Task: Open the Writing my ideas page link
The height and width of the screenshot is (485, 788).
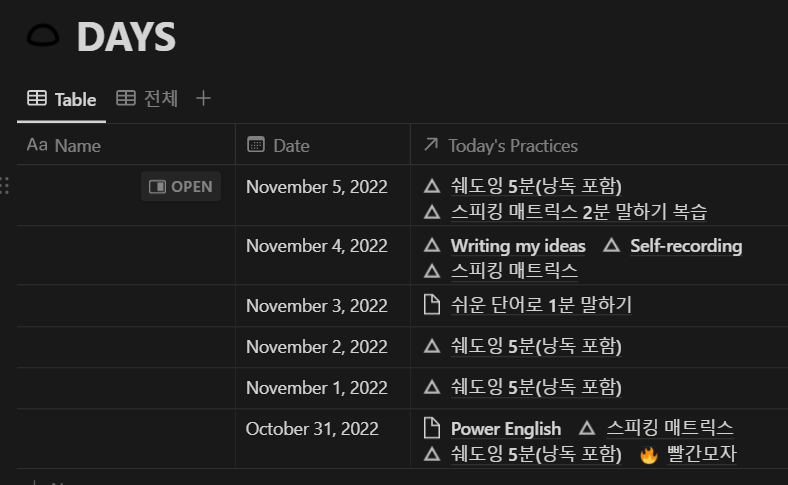Action: [x=518, y=246]
